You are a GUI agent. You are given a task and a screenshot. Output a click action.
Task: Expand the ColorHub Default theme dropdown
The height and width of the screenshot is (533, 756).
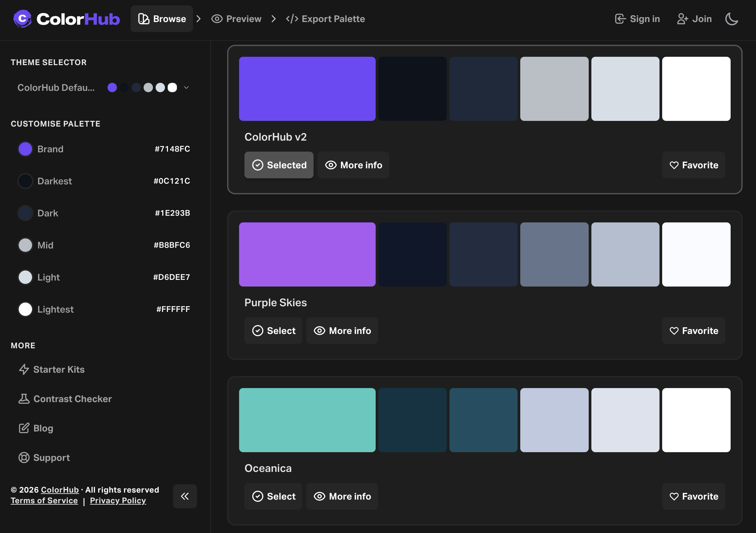(103, 87)
